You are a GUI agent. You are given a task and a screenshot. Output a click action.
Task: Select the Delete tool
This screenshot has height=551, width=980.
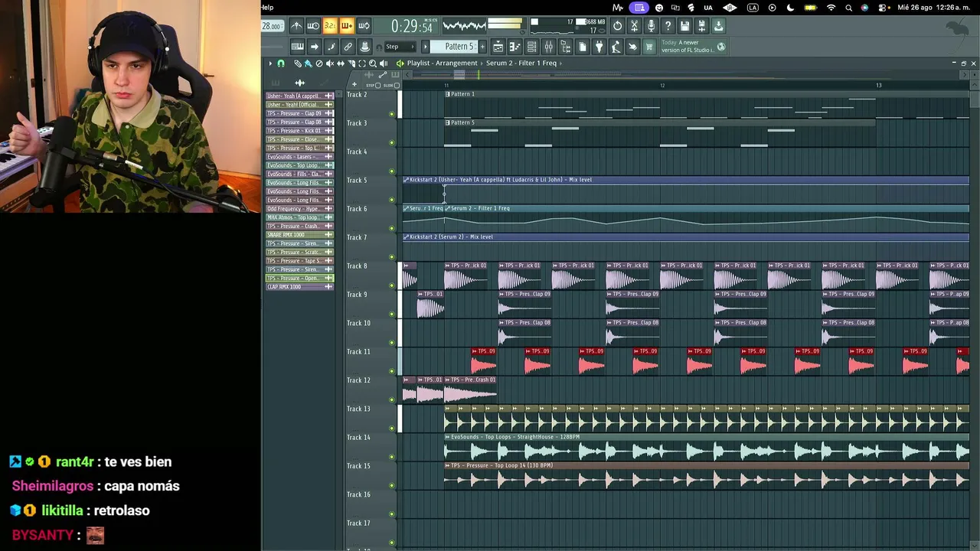click(318, 64)
